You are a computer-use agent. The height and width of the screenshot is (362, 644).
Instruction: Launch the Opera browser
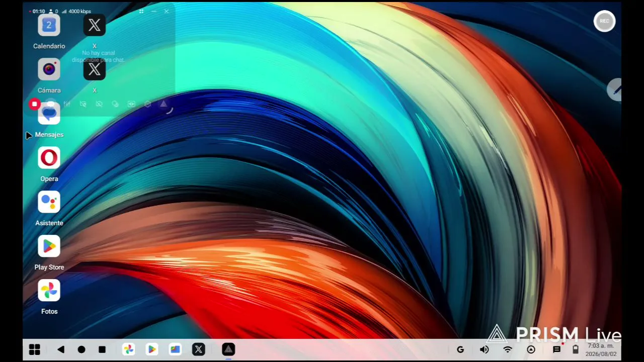(49, 158)
